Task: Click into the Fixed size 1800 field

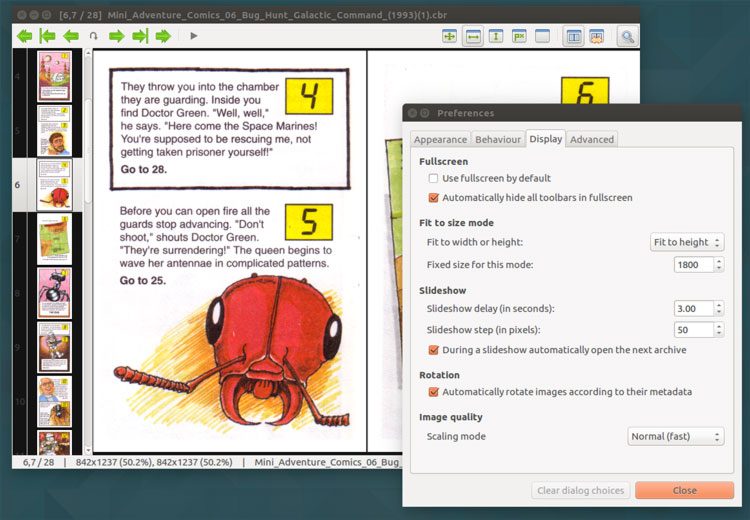Action: click(x=694, y=265)
